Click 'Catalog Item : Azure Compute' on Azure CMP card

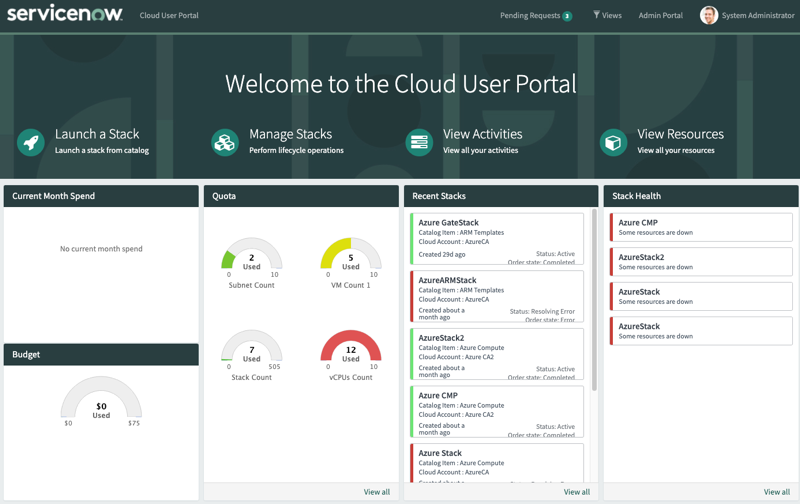461,405
